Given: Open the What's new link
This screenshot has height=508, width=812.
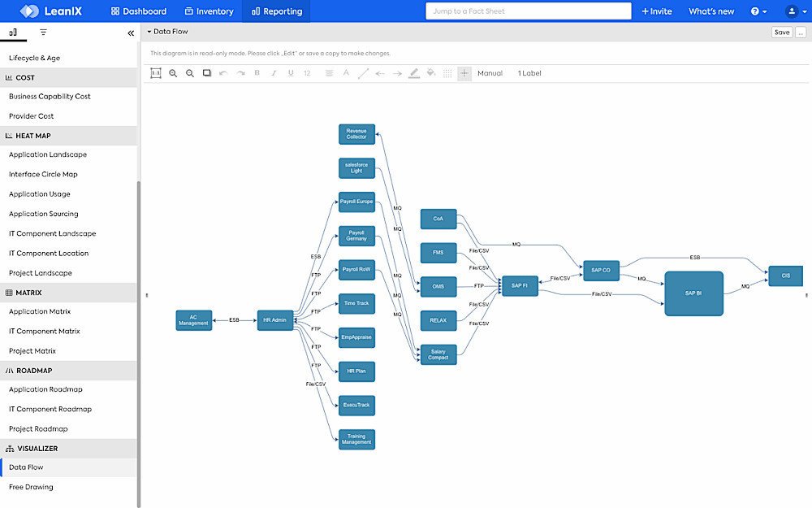Looking at the screenshot, I should (x=711, y=11).
